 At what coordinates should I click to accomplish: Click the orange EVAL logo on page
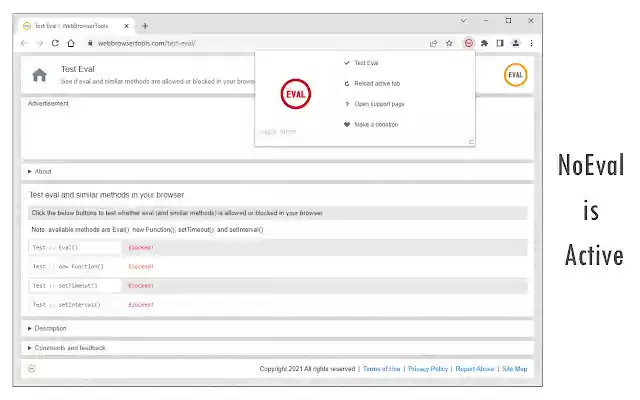(x=516, y=75)
